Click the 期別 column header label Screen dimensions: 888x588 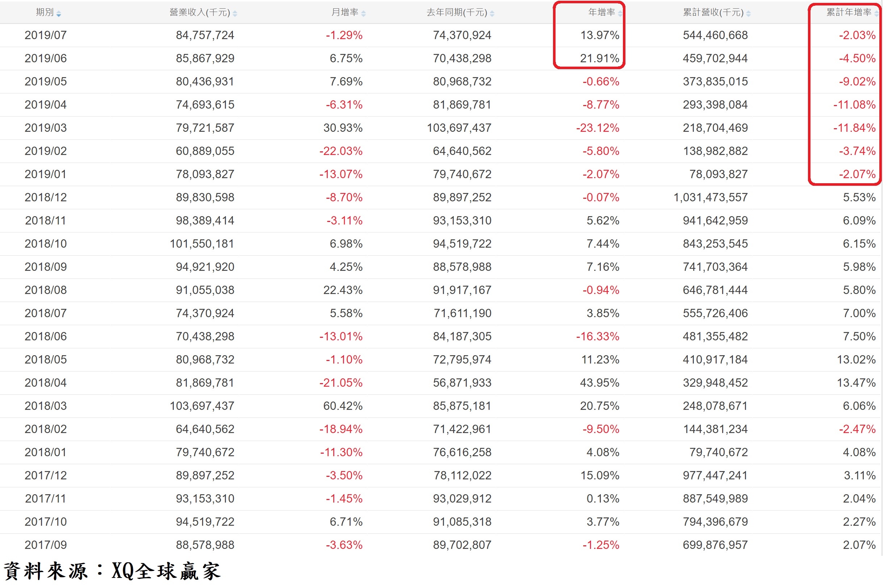click(x=45, y=12)
